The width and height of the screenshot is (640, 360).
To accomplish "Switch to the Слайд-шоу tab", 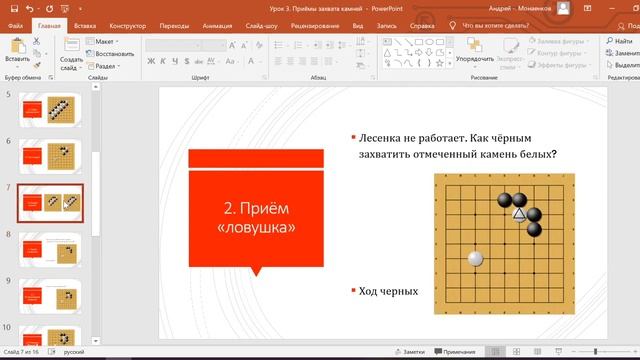I will pos(262,26).
